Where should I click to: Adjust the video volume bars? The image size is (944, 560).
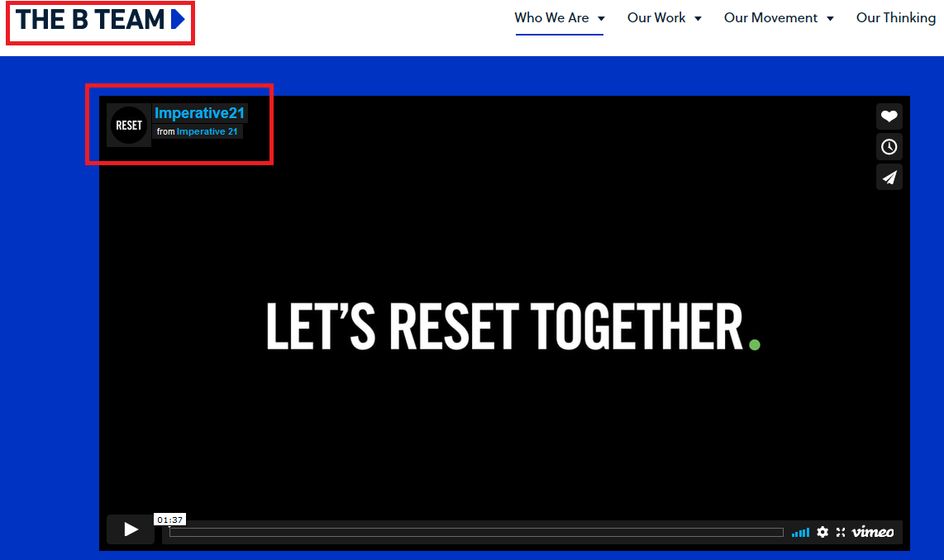(800, 533)
